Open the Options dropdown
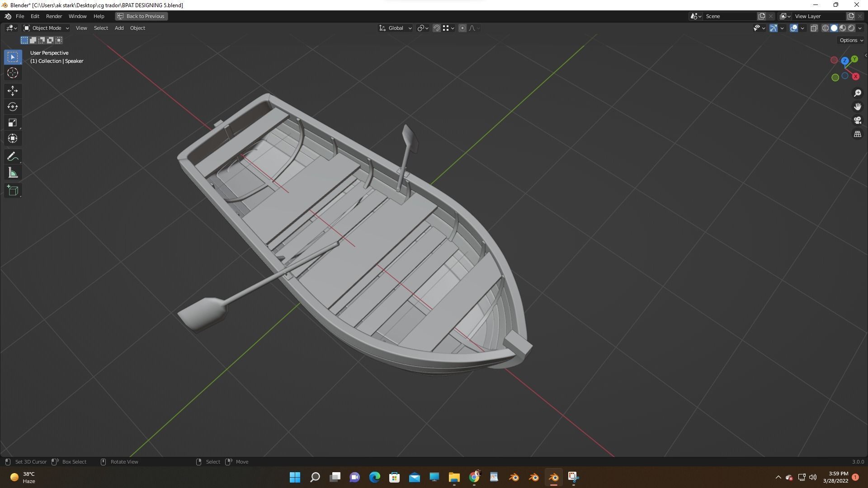This screenshot has height=488, width=868. 851,40
